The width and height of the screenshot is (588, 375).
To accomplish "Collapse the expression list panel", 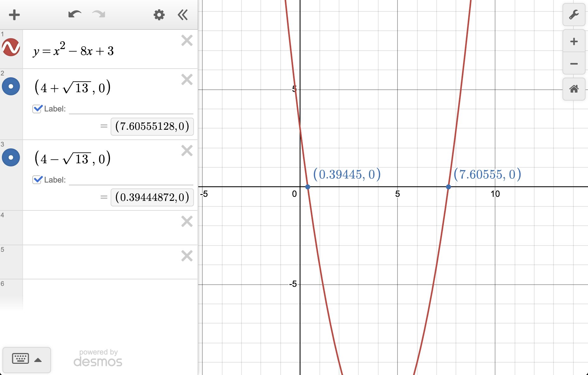I will tap(183, 15).
